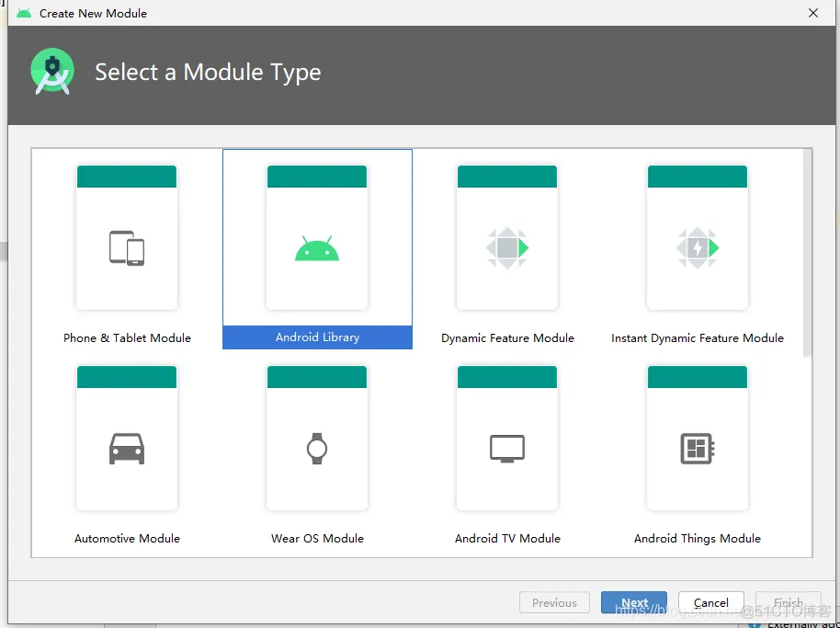Viewport: 840px width, 628px height.
Task: Choose the Android Library robot icon
Action: (x=317, y=248)
